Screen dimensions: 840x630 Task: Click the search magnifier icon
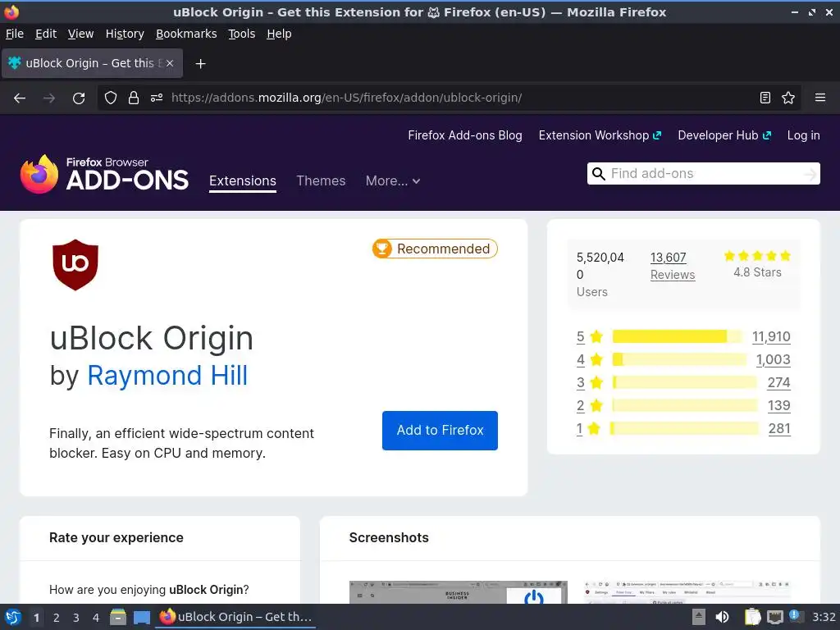(598, 174)
